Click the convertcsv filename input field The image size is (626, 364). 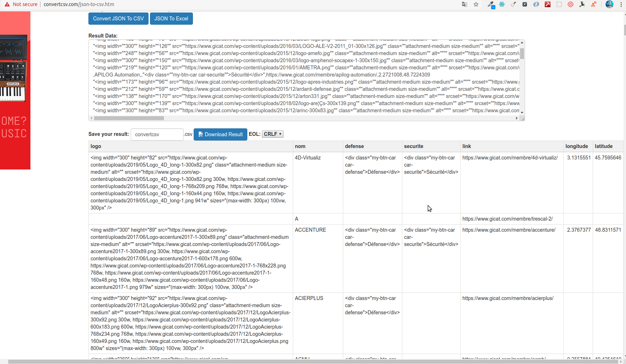pos(157,134)
